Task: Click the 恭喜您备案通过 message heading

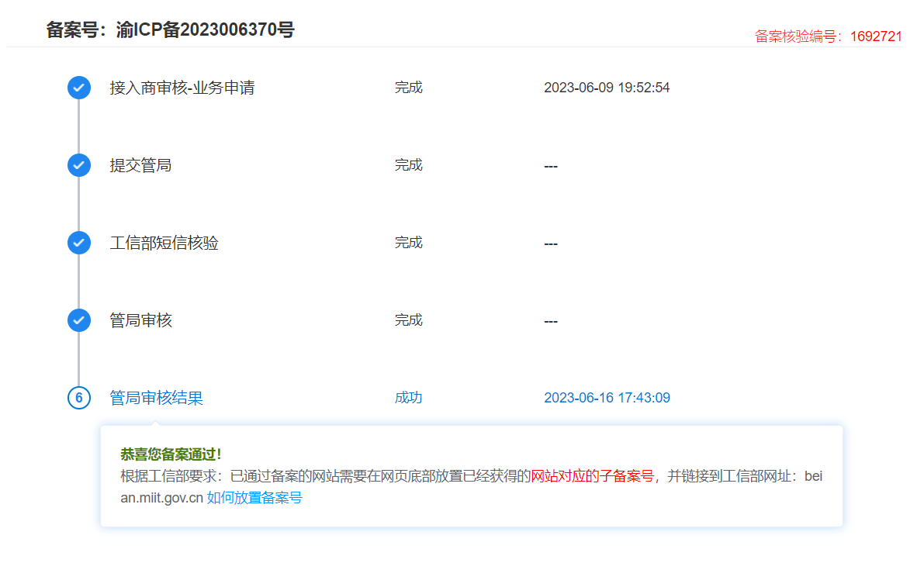Action: 171,454
